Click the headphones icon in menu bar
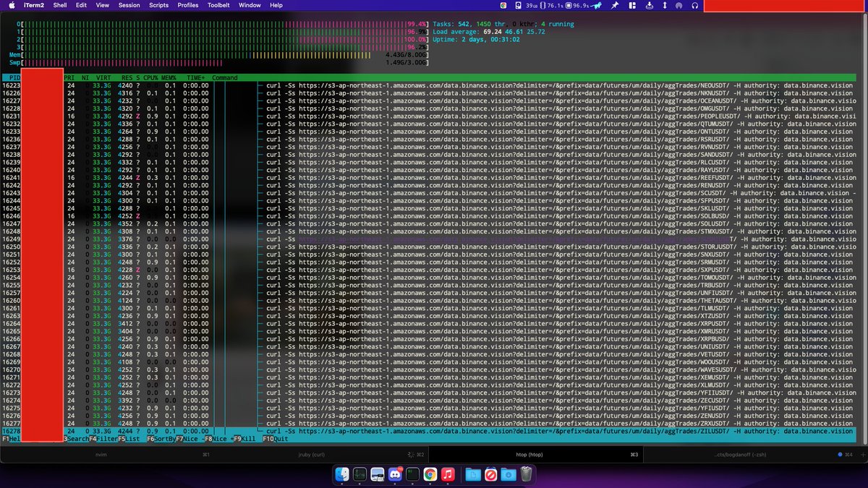Screen dimensions: 868x488 tap(694, 5)
